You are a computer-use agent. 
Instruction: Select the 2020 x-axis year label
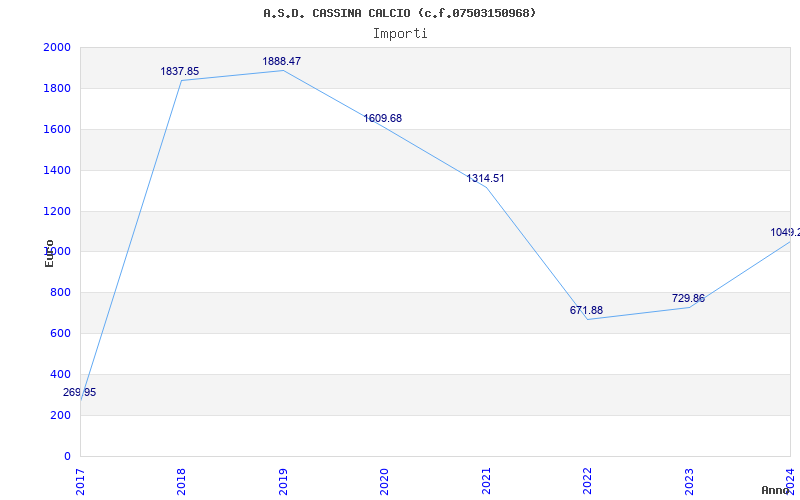click(x=384, y=481)
